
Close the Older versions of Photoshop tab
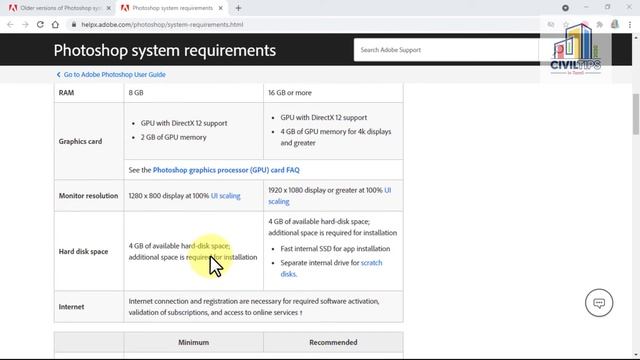pyautogui.click(x=109, y=8)
